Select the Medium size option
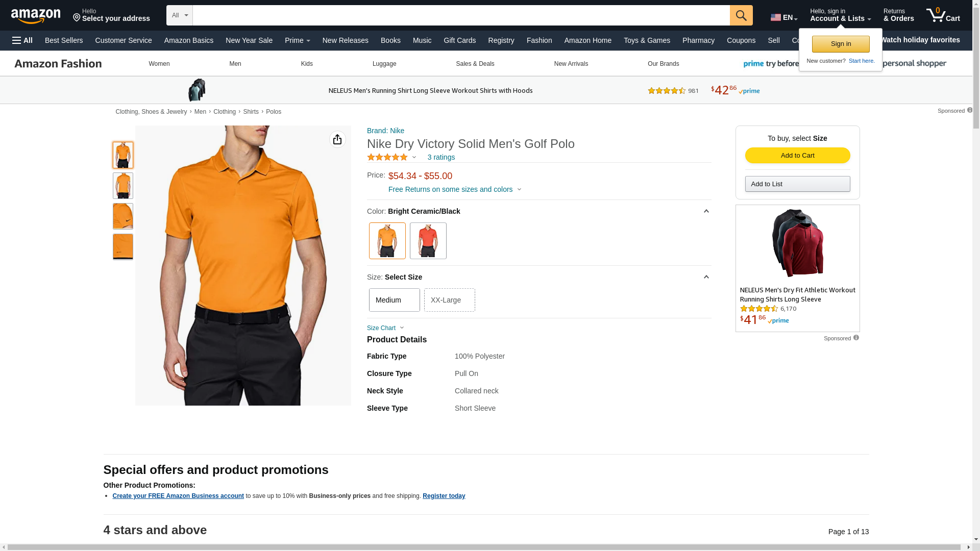980x551 pixels. coord(394,300)
